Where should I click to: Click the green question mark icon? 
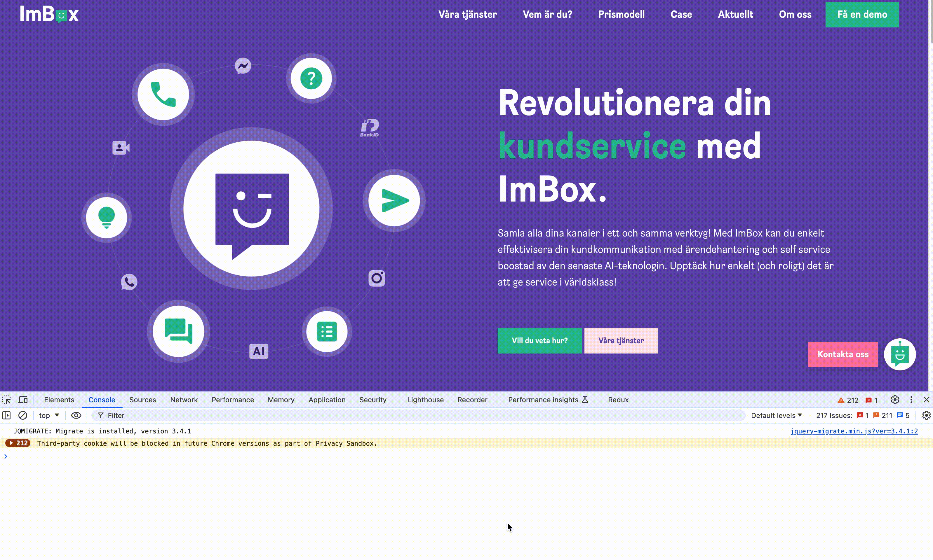[311, 78]
